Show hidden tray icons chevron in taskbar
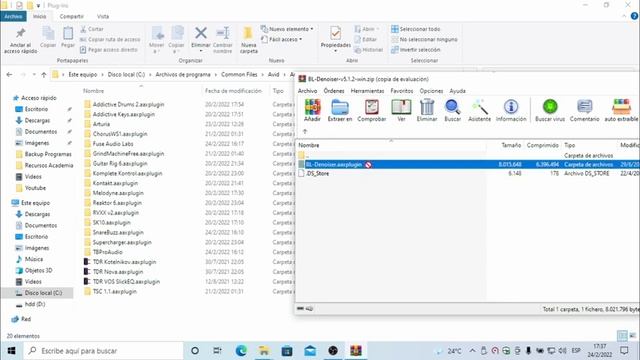This screenshot has height=360, width=640. tap(472, 351)
